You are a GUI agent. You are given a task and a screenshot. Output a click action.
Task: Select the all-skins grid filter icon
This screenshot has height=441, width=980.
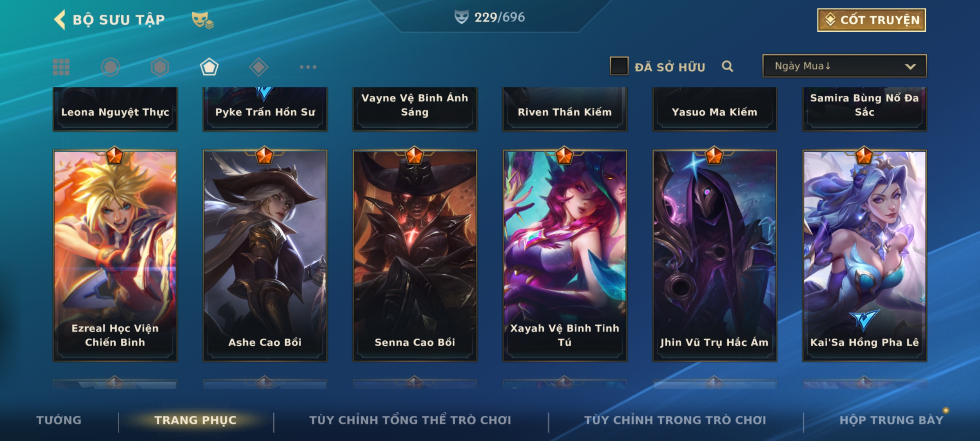(61, 67)
